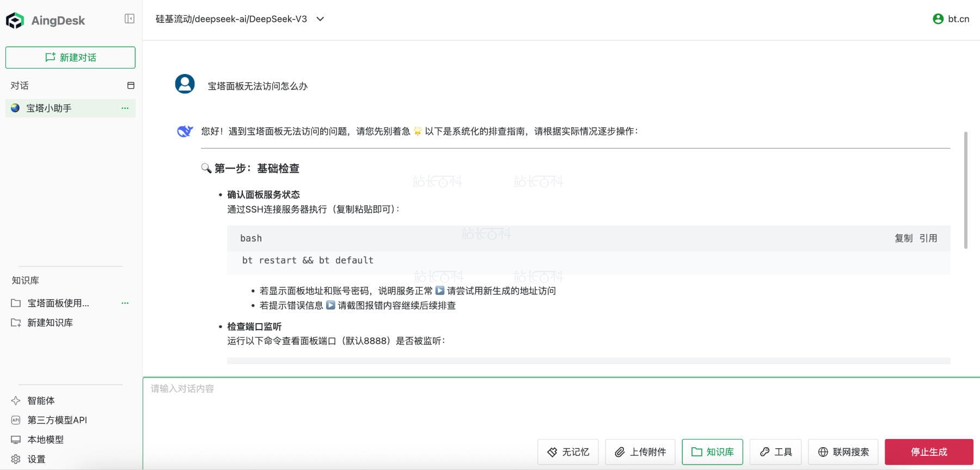980x470 pixels.
Task: Open the 工具 tools button
Action: click(x=775, y=452)
